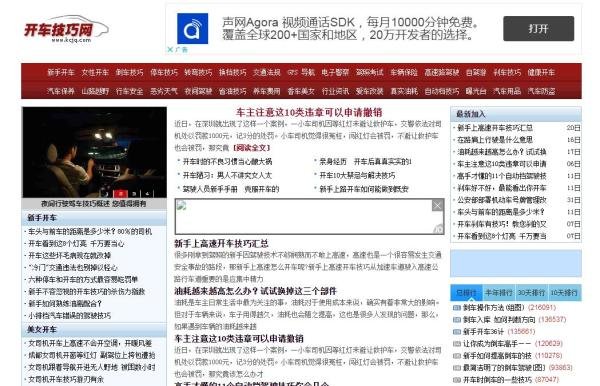This screenshot has width=600, height=386.
Task: Click the broken image icon in the center ad box
Action: click(x=181, y=206)
